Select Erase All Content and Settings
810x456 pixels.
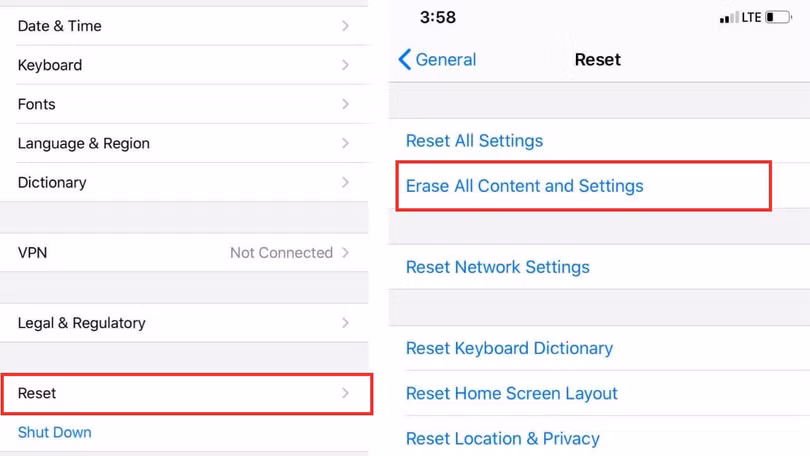click(x=524, y=186)
